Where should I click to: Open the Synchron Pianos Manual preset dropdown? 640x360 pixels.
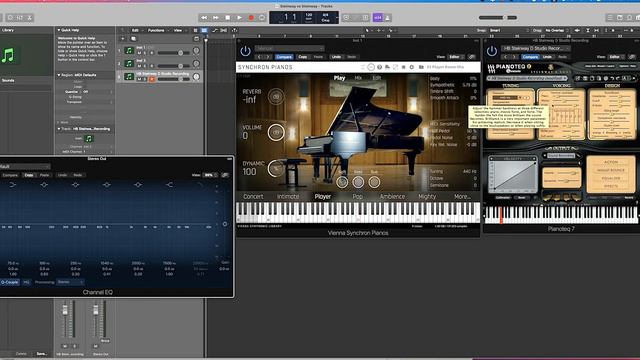click(x=289, y=48)
